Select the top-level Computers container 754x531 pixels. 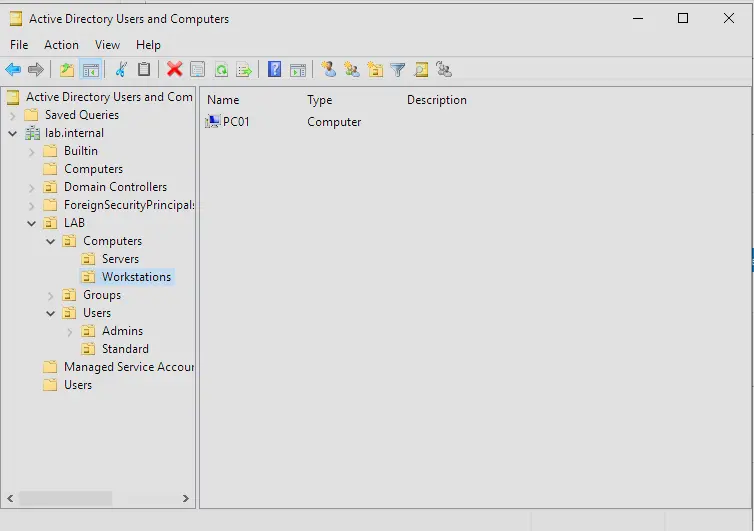point(93,169)
